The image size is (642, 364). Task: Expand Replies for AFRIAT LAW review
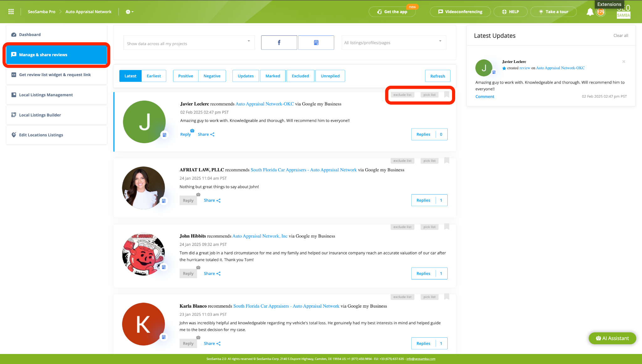pyautogui.click(x=429, y=200)
